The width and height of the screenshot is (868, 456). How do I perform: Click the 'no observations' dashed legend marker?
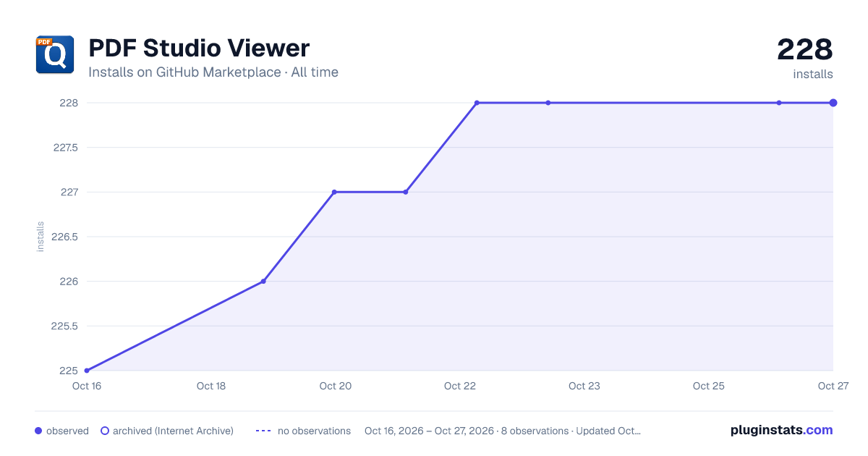pyautogui.click(x=263, y=431)
